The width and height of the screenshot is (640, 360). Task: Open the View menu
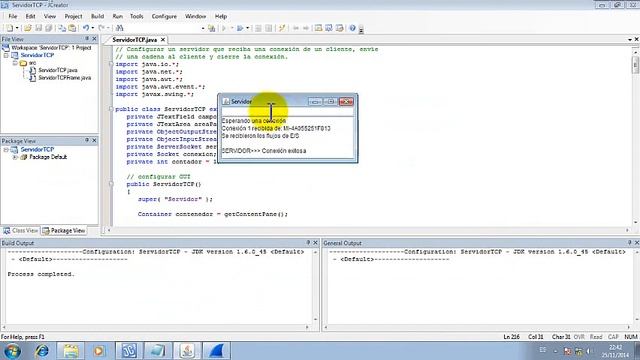[49, 16]
